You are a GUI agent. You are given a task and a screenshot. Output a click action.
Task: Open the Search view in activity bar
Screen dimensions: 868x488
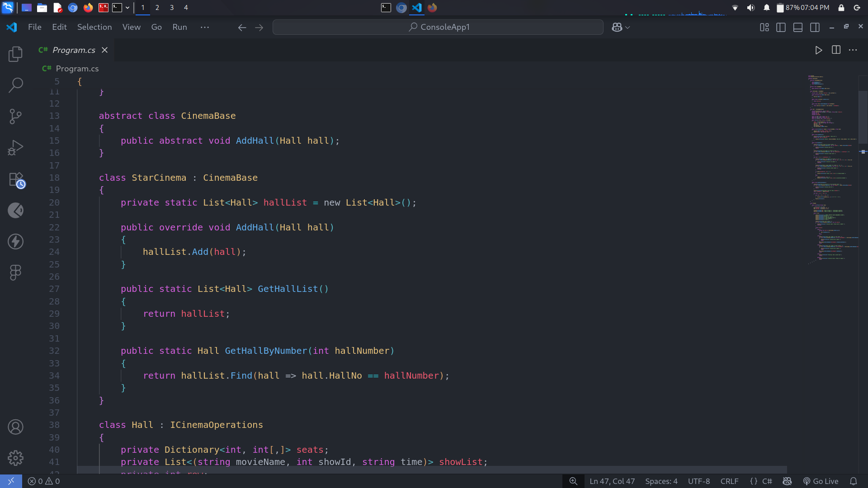(x=15, y=85)
